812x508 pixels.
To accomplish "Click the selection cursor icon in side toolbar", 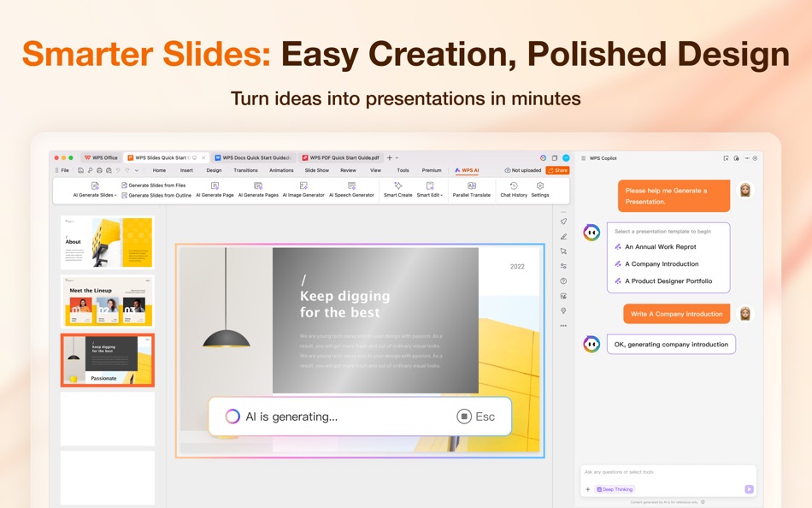I will pyautogui.click(x=563, y=251).
